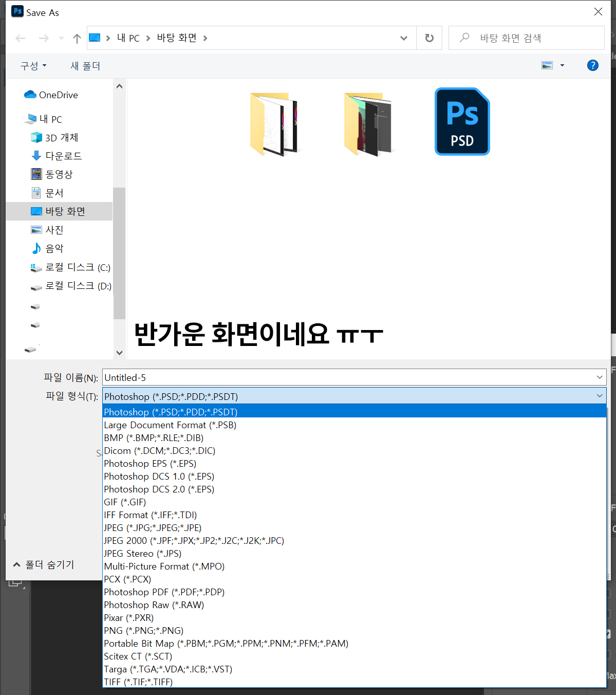616x695 pixels.
Task: Choose JPEG 2000 format
Action: 354,541
